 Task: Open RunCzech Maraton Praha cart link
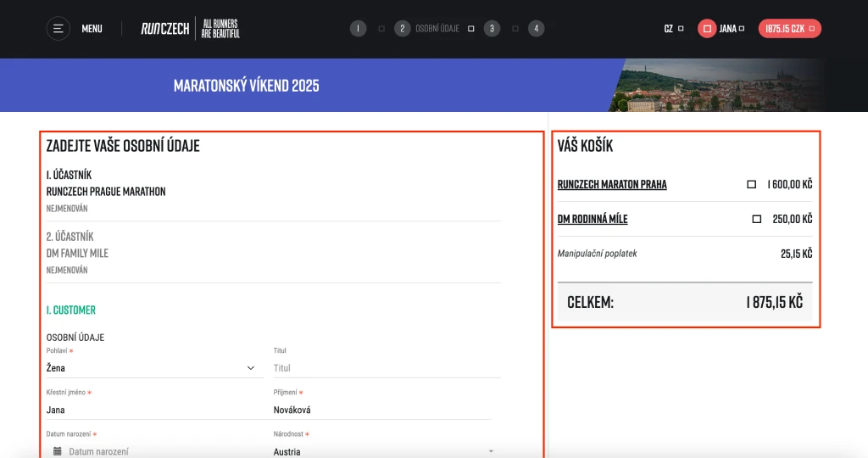tap(612, 184)
